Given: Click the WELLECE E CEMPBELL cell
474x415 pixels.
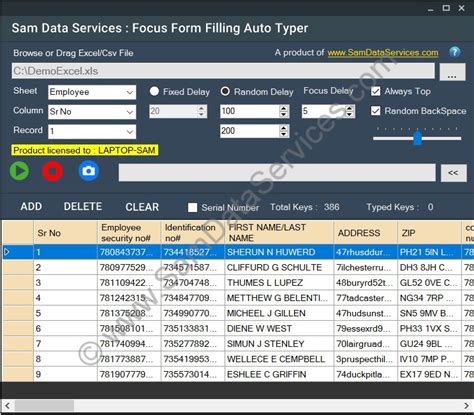Looking at the screenshot, I should point(279,359).
